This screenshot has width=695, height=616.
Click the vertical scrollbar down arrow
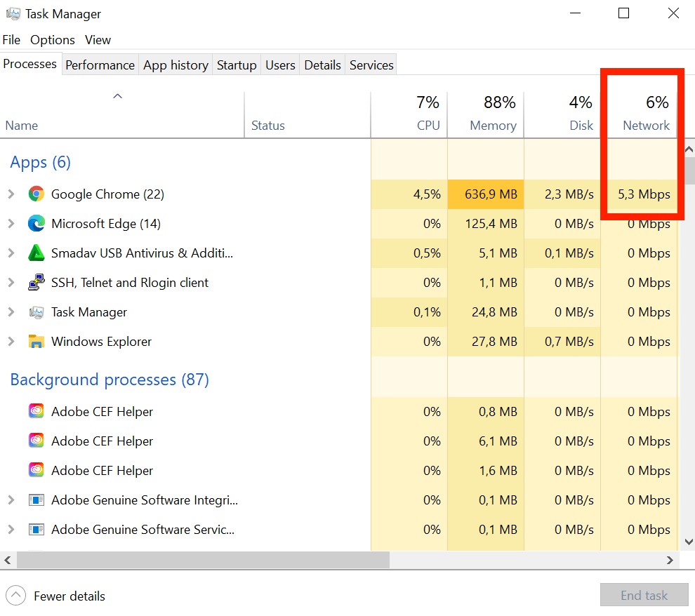click(x=689, y=542)
